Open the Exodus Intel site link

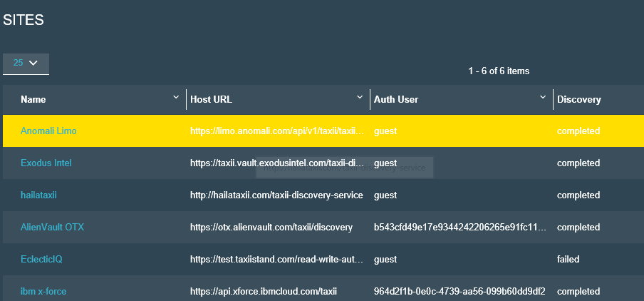coord(46,163)
